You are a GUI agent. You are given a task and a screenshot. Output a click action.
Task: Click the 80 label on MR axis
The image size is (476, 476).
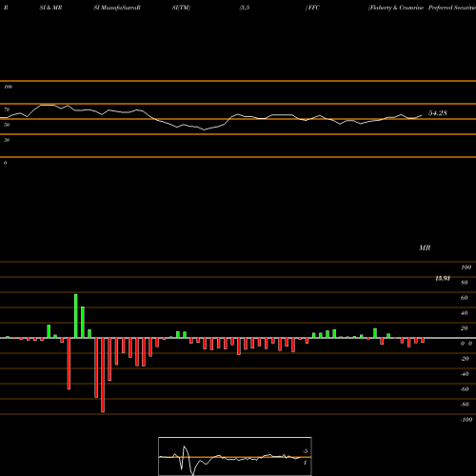465,283
